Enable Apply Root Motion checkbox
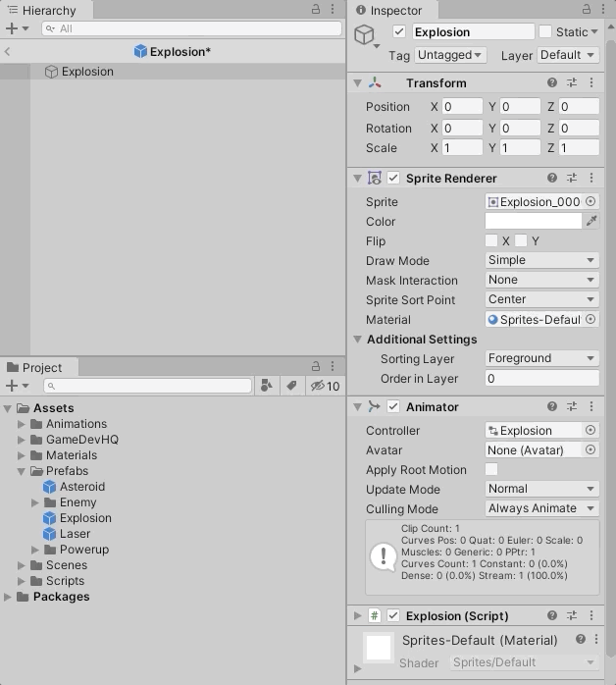This screenshot has height=685, width=616. [491, 469]
